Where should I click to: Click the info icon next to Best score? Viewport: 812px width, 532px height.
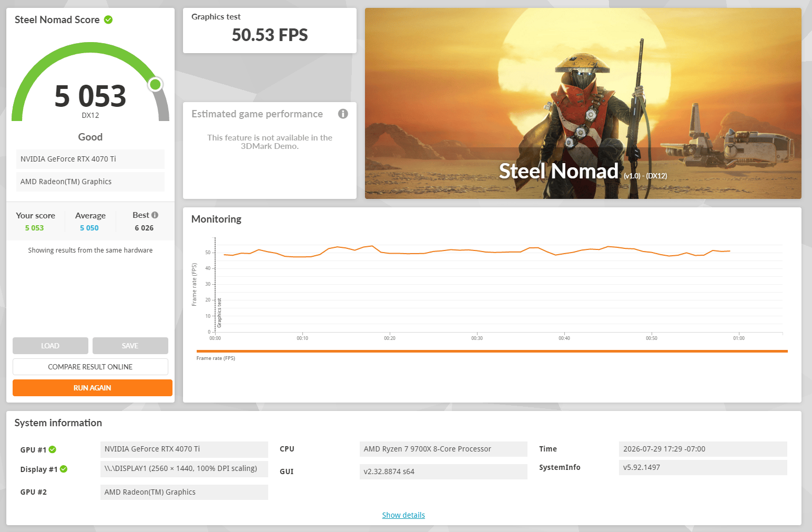tap(155, 215)
